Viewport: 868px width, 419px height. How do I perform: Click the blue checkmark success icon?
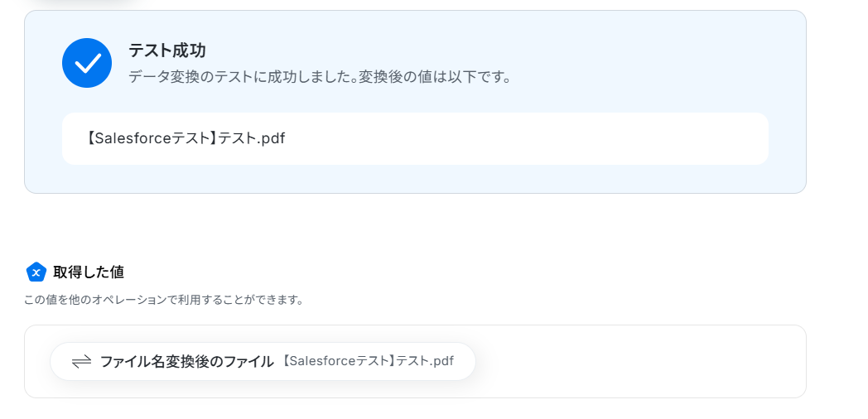[x=87, y=63]
